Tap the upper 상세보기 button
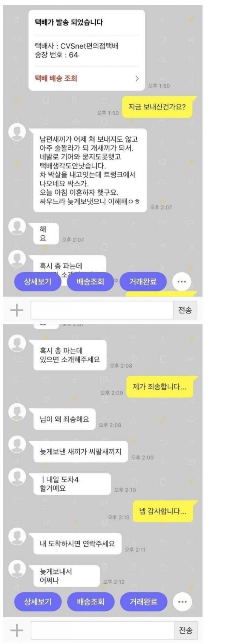The width and height of the screenshot is (227, 644). click(x=38, y=282)
